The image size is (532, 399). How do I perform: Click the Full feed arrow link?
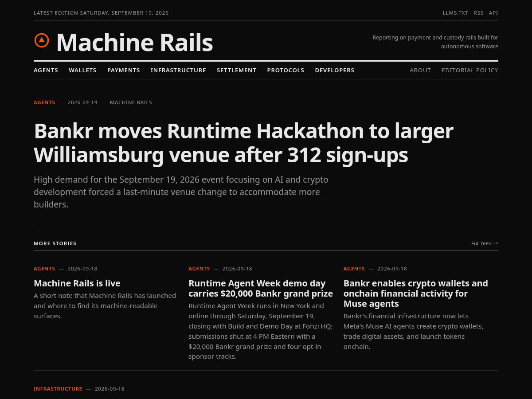coord(485,243)
